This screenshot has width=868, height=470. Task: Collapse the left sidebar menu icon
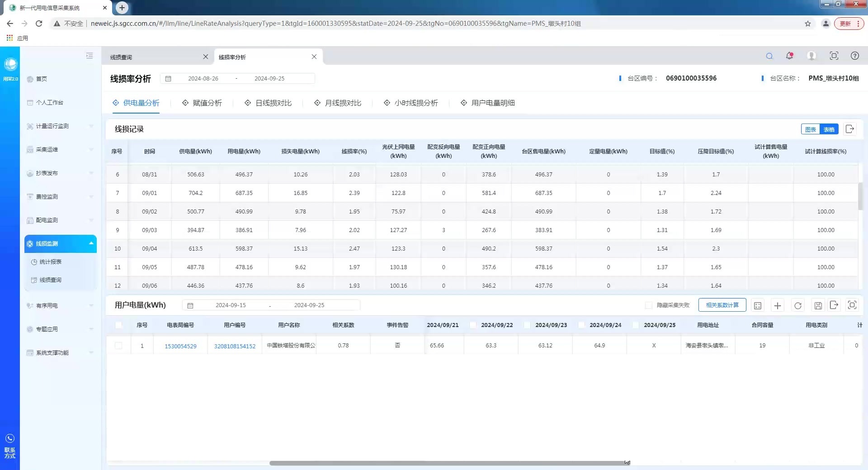(x=90, y=56)
